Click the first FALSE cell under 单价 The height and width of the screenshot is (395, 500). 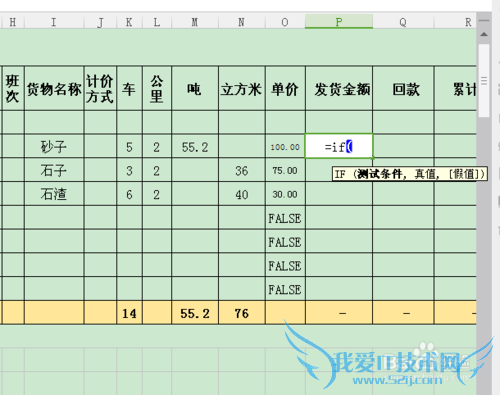point(285,218)
